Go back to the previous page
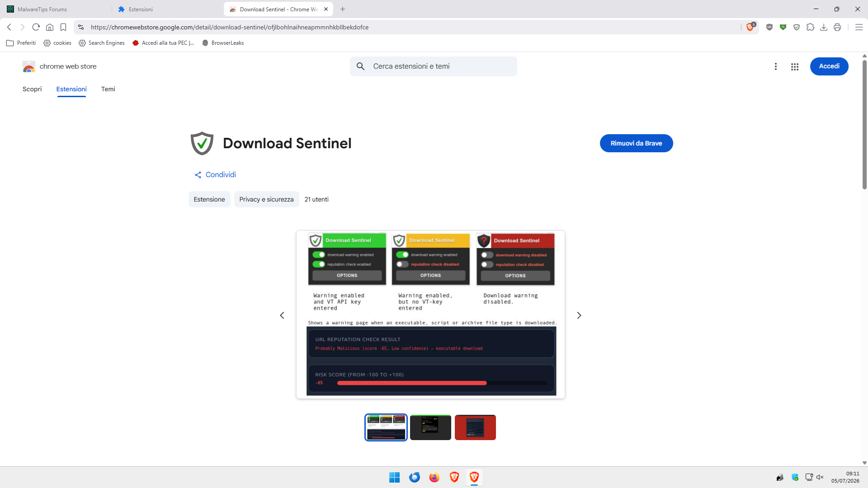 (x=9, y=27)
